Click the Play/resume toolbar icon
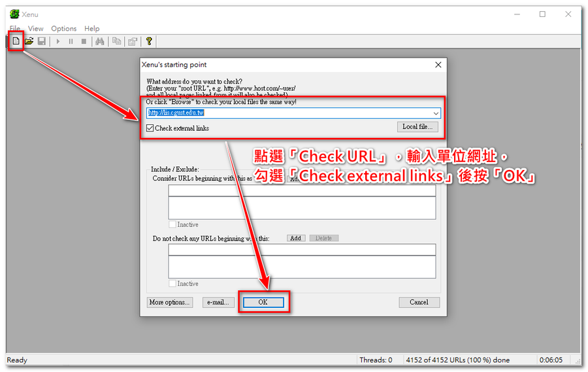The width and height of the screenshot is (588, 372). click(58, 41)
